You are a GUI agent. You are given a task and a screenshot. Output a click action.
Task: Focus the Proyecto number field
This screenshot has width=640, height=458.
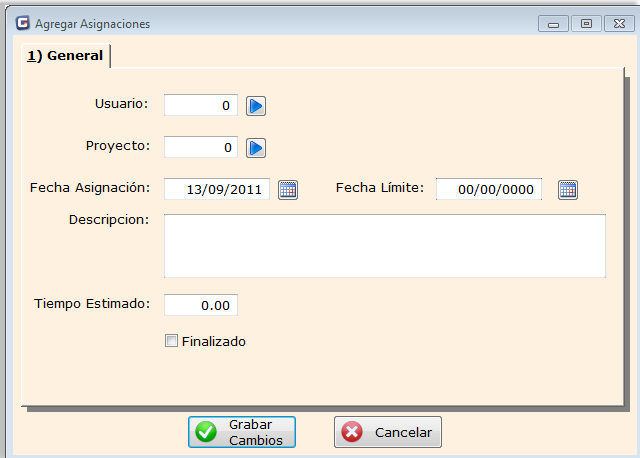click(201, 148)
